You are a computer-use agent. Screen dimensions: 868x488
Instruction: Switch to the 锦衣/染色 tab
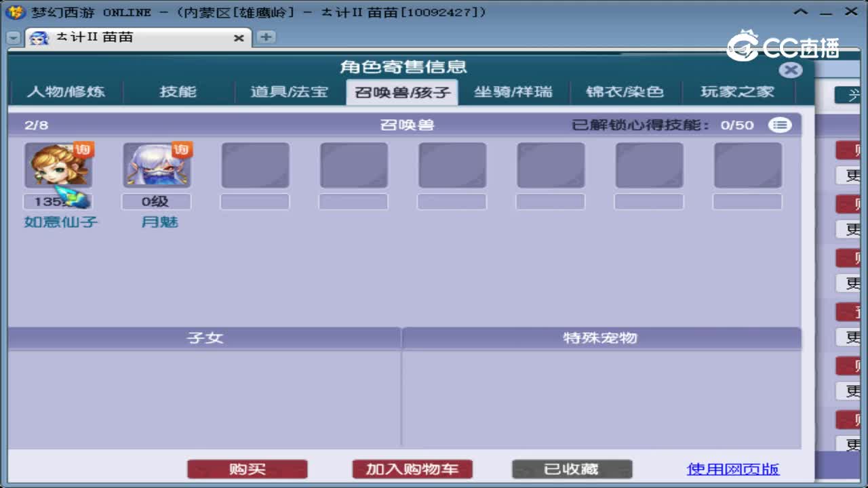click(625, 91)
